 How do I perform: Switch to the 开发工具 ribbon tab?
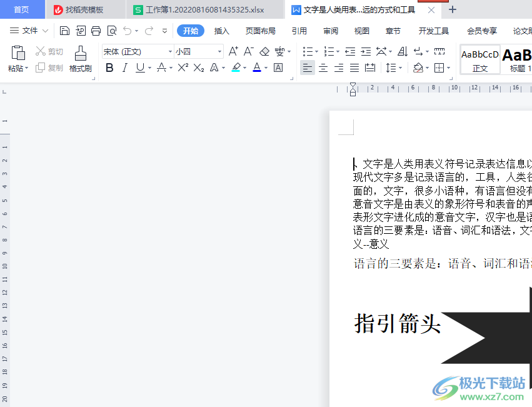pyautogui.click(x=434, y=31)
